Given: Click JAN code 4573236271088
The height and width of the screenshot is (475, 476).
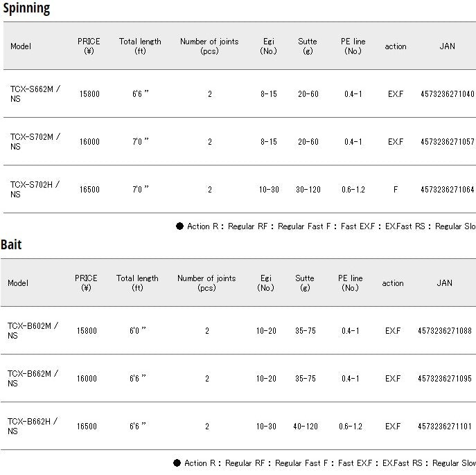Looking at the screenshot, I should tap(444, 330).
